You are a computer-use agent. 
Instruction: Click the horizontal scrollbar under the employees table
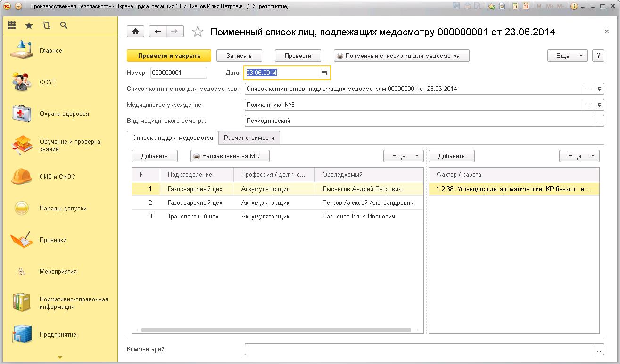point(276,330)
